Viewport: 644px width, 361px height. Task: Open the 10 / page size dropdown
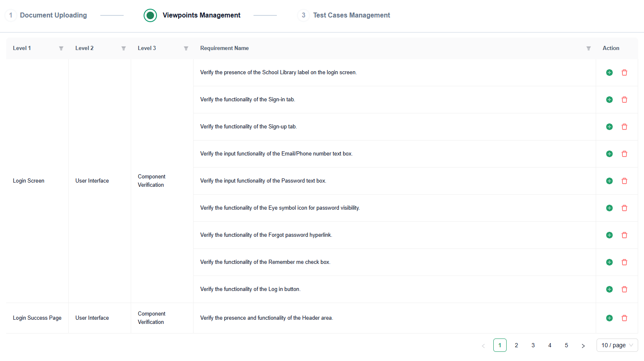coord(617,345)
